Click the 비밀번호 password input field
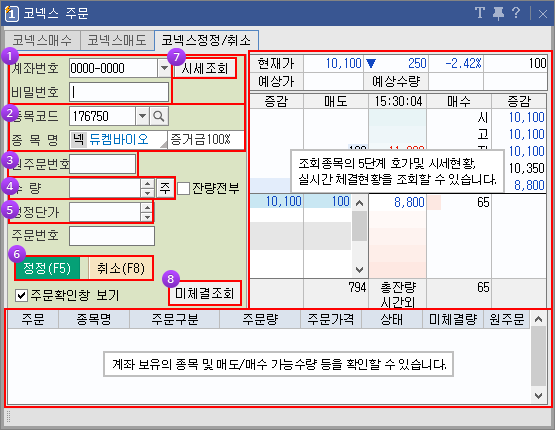The image size is (555, 430). coord(119,92)
